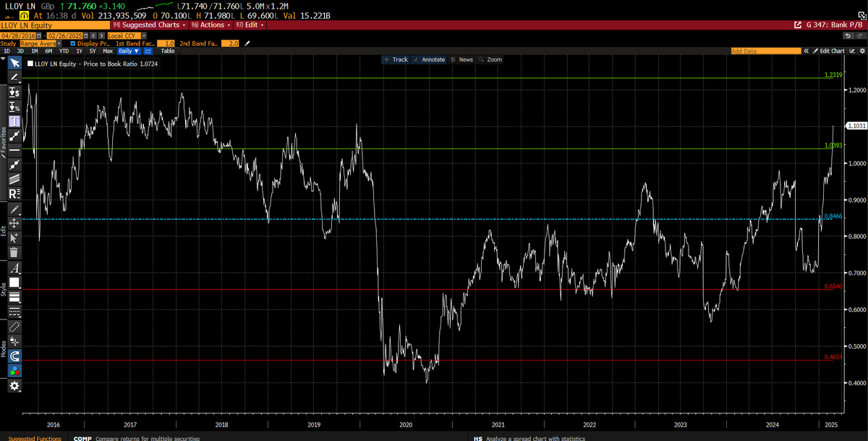Screen dimensions: 868x441
Task: Select the 1M range tab
Action: [x=35, y=51]
